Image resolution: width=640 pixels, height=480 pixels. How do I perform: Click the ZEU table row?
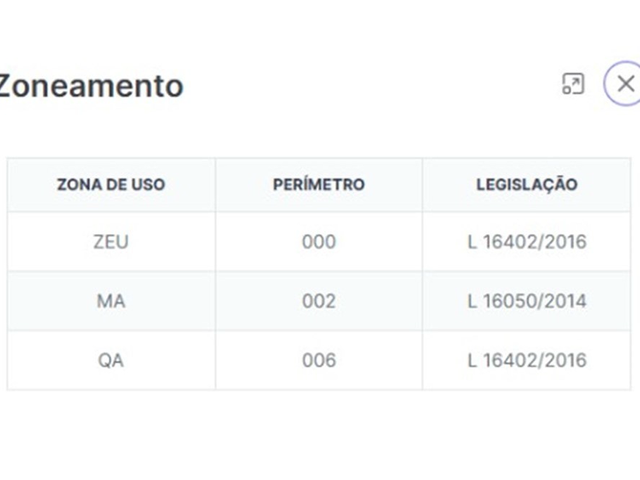pos(215,242)
